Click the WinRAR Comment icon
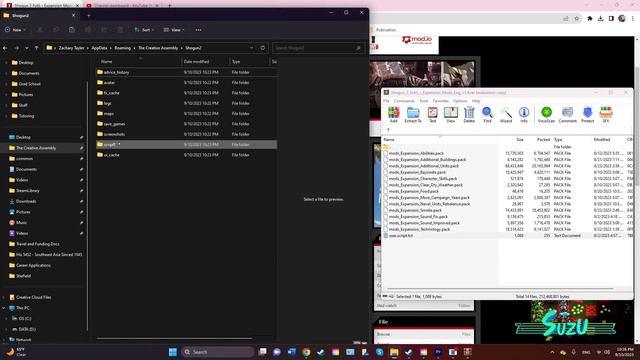640x360 pixels. point(567,114)
